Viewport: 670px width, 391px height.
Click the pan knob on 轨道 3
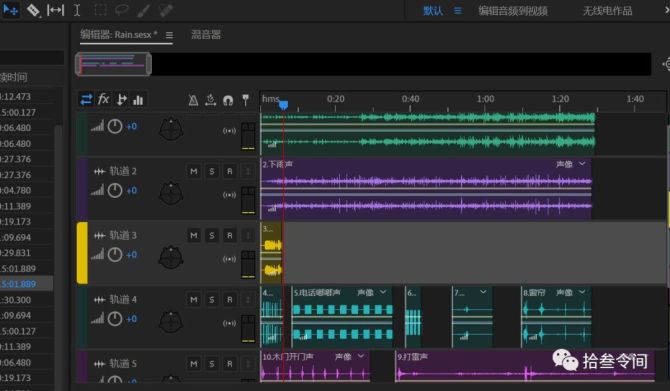click(x=171, y=257)
